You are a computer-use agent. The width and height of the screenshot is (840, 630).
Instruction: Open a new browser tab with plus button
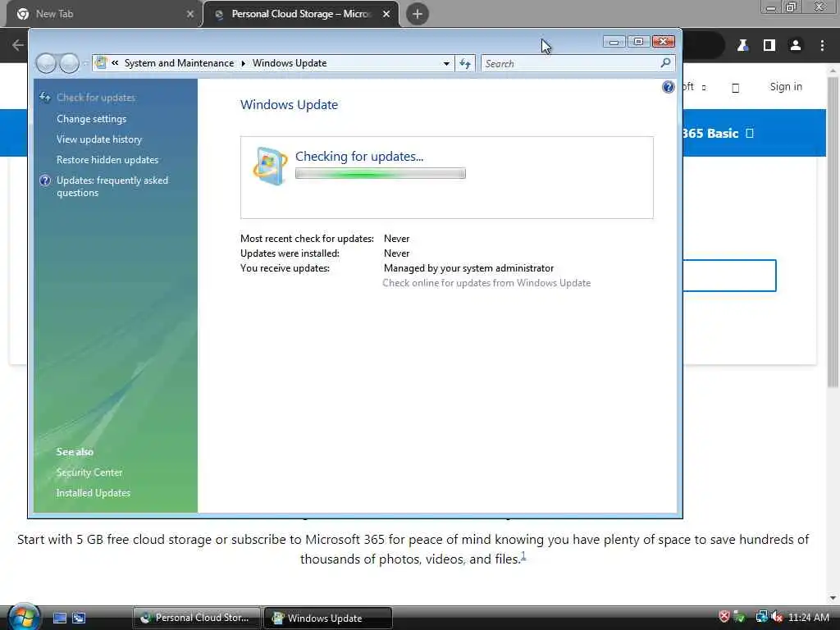(x=418, y=14)
